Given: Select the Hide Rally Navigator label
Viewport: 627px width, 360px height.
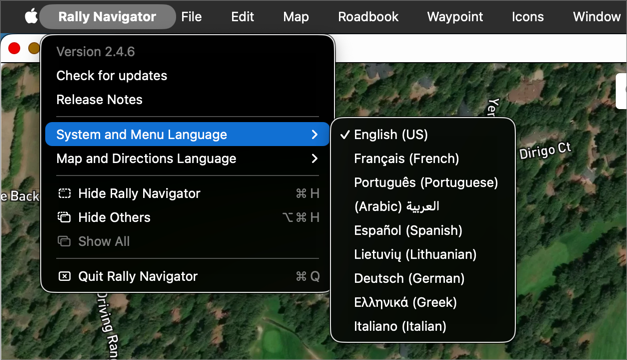Looking at the screenshot, I should tap(139, 194).
